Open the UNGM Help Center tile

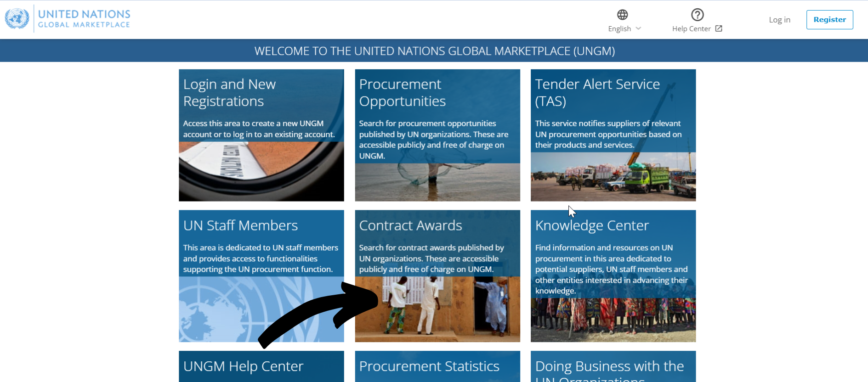coord(261,366)
